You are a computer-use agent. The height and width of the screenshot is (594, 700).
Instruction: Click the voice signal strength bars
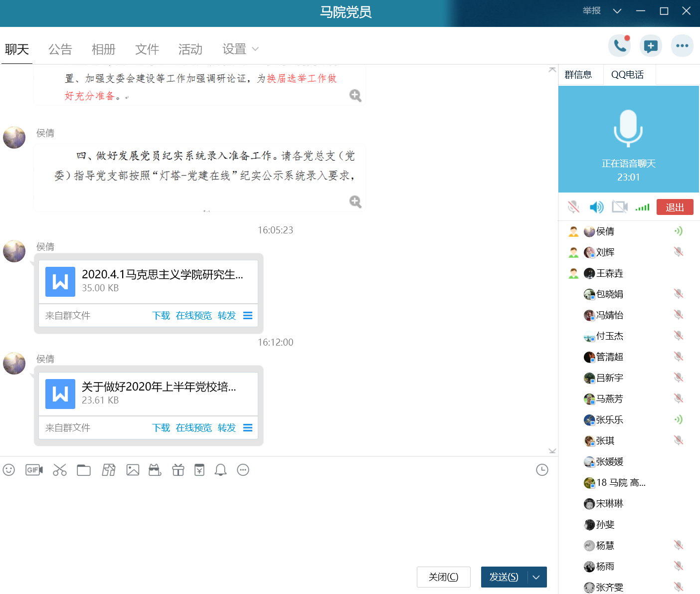pyautogui.click(x=643, y=207)
